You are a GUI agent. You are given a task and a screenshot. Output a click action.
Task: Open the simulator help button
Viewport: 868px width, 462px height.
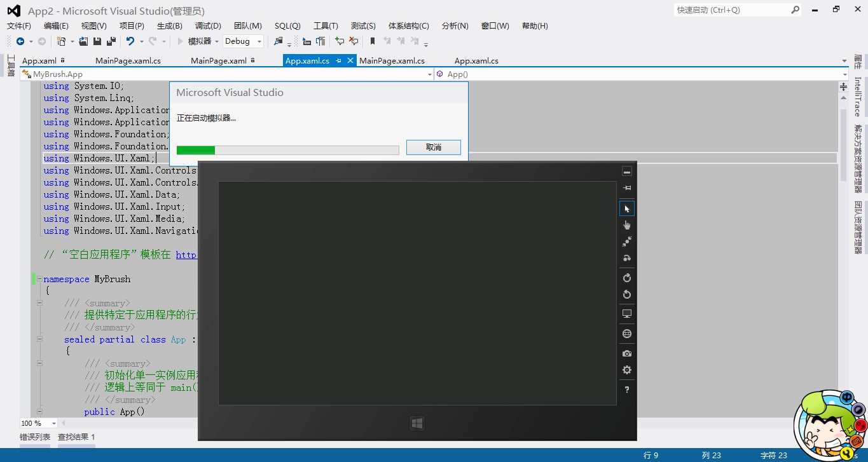[627, 390]
